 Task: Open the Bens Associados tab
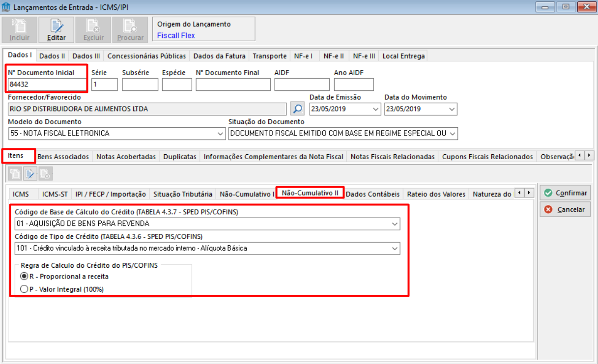pos(63,157)
